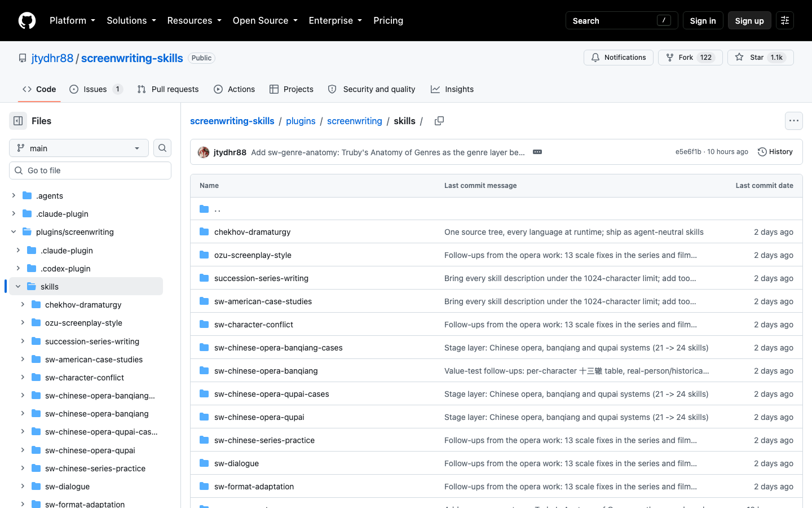Click the Sign in button
The width and height of the screenshot is (812, 508).
pos(703,20)
